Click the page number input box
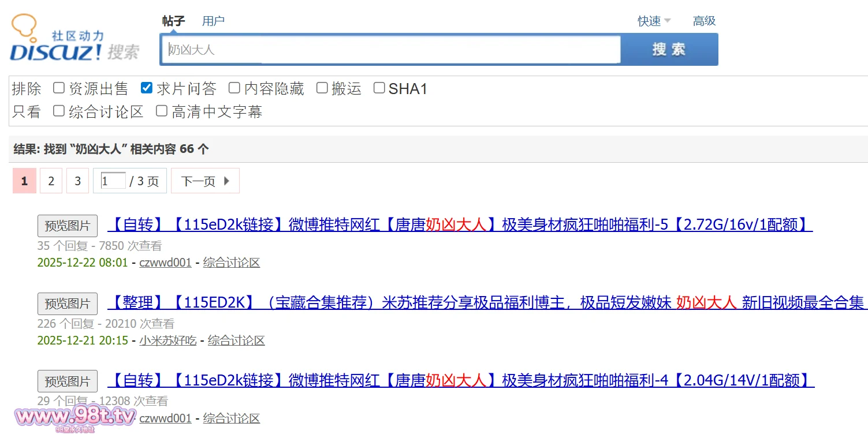The width and height of the screenshot is (868, 438). (x=113, y=181)
